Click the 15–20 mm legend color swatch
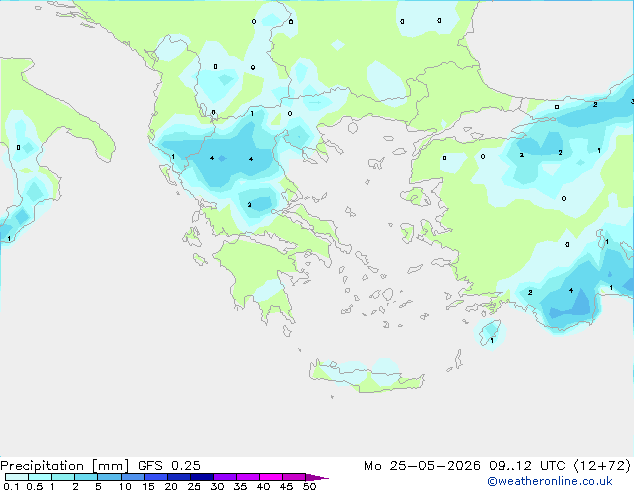634x490 pixels. [155, 477]
